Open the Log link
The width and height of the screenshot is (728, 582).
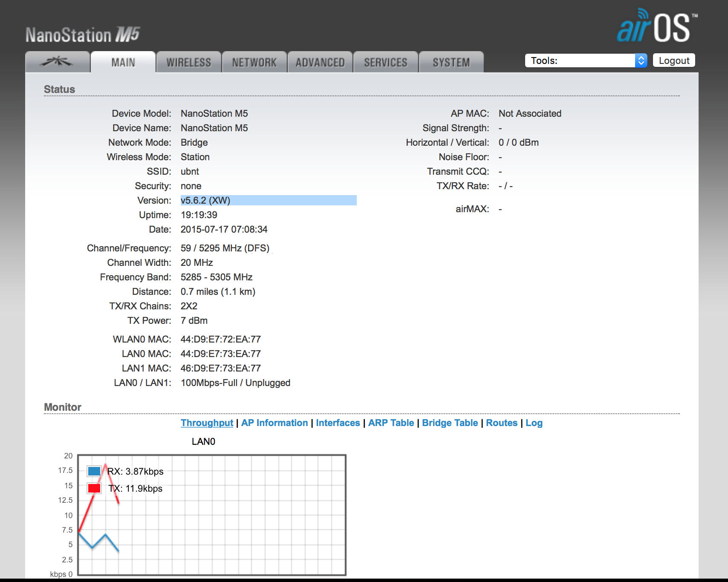click(534, 423)
